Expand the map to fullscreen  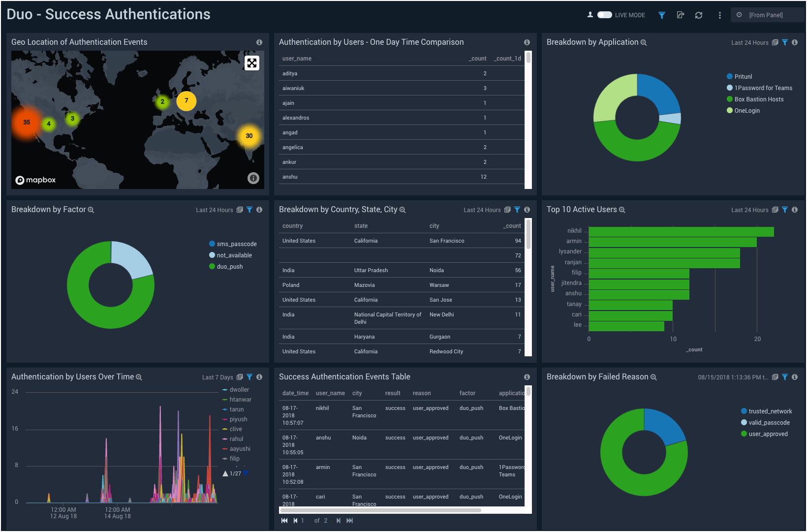[x=252, y=63]
